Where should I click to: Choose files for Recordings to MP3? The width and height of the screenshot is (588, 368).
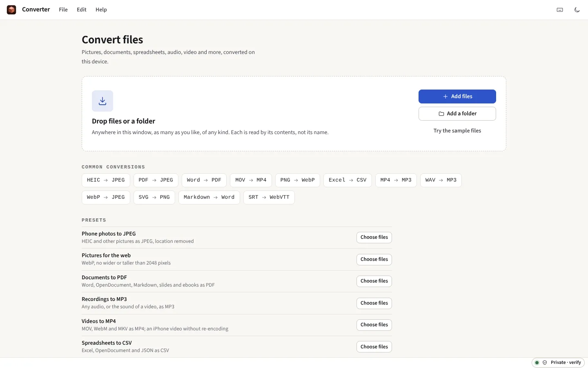click(374, 303)
